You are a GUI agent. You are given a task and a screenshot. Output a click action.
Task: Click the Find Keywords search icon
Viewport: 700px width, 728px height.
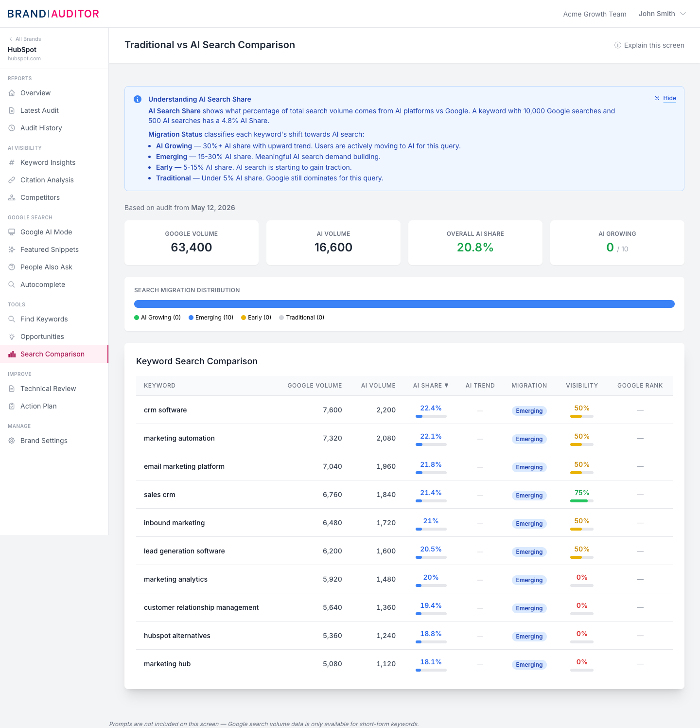click(x=12, y=319)
